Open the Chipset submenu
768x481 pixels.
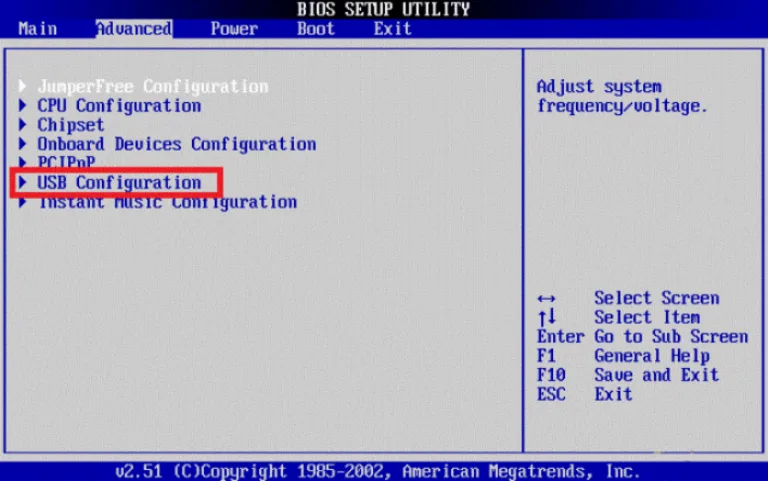pyautogui.click(x=71, y=125)
